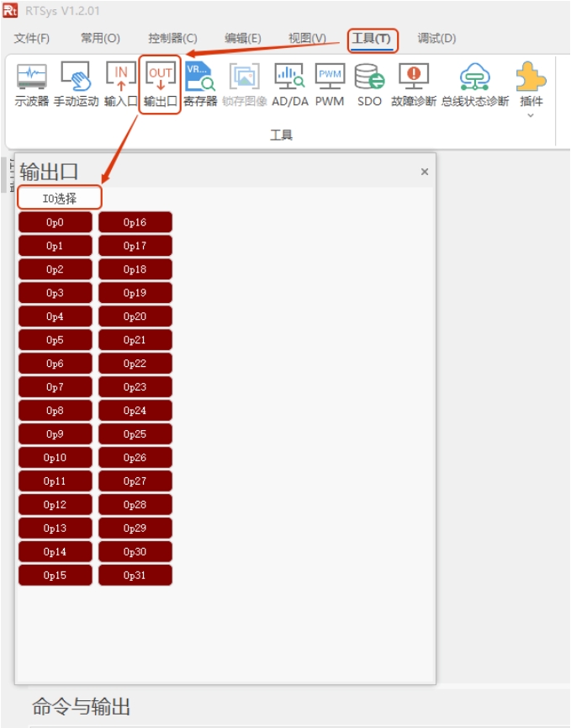Toggle output Op26

click(x=135, y=458)
